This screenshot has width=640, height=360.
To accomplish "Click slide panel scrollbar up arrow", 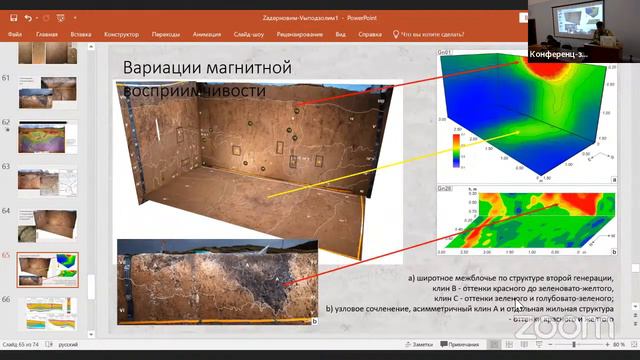I will click(x=91, y=47).
